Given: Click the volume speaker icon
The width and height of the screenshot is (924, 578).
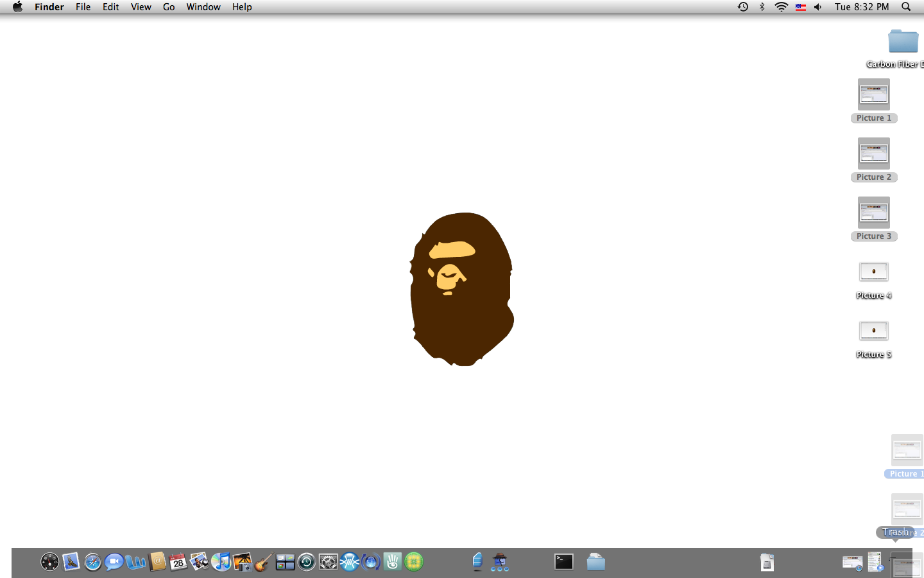Looking at the screenshot, I should 818,7.
